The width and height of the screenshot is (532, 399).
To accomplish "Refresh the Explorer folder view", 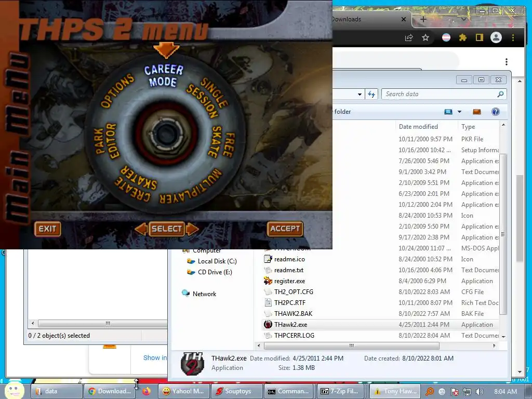I will tap(371, 95).
